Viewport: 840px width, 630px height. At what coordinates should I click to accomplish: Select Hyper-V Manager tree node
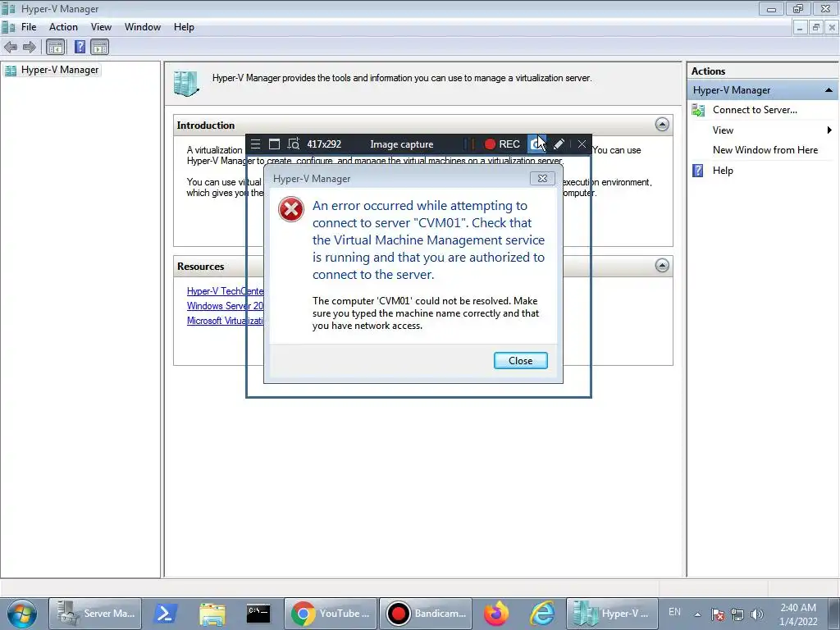(x=59, y=70)
